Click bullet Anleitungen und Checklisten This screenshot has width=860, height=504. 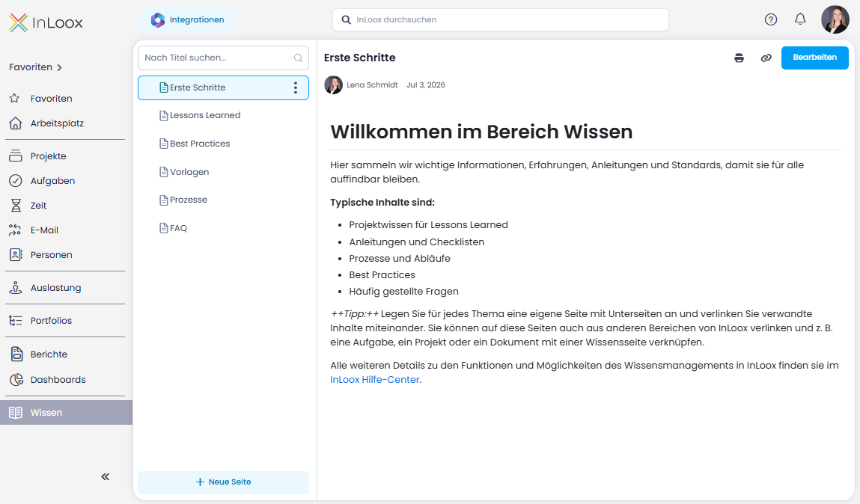pyautogui.click(x=417, y=242)
